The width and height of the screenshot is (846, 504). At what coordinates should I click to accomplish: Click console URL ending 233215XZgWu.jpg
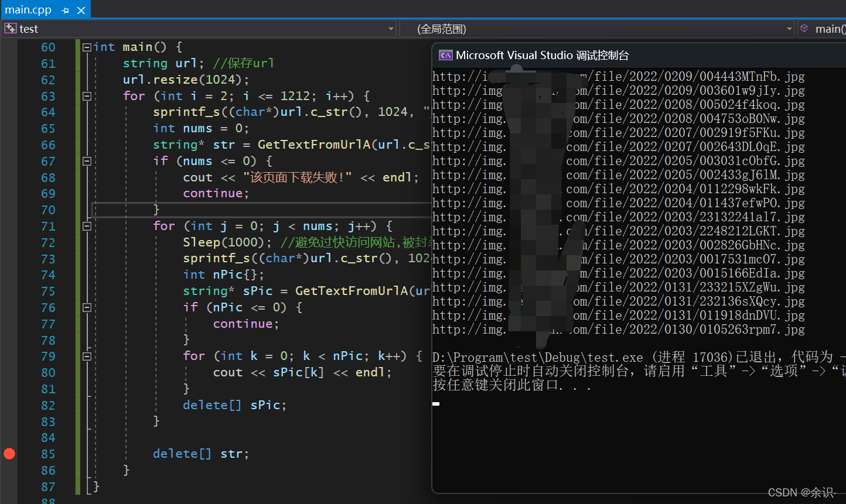[619, 287]
